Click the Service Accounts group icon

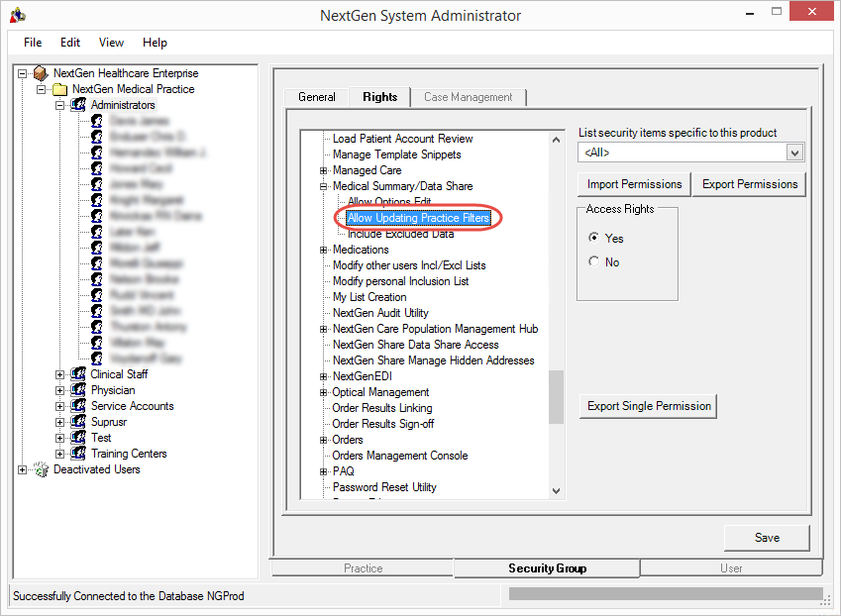coord(78,406)
